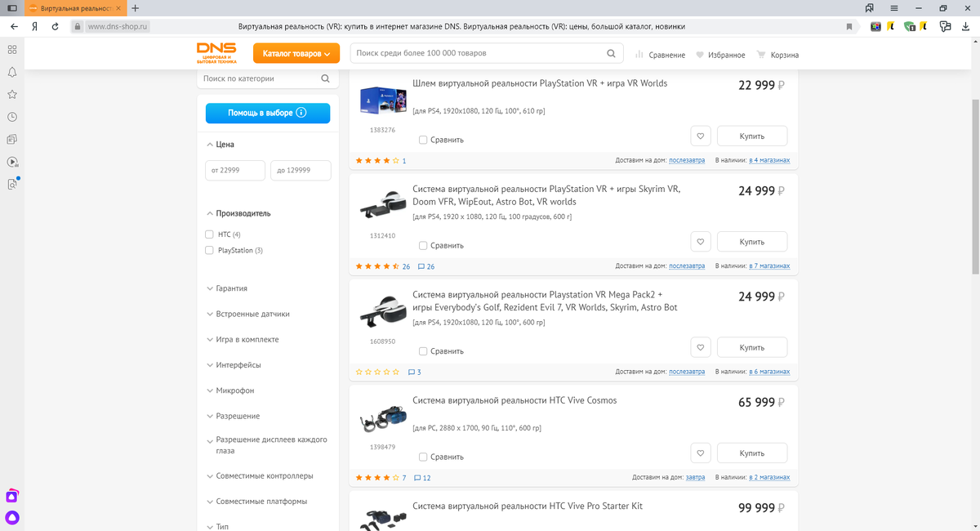This screenshot has width=980, height=531.
Task: Add HTC Vive Cosmos to favorites
Action: (701, 453)
